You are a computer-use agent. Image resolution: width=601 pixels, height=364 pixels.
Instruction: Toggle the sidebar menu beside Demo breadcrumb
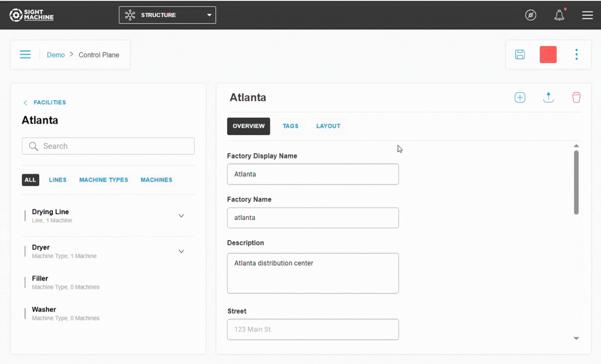click(x=25, y=55)
